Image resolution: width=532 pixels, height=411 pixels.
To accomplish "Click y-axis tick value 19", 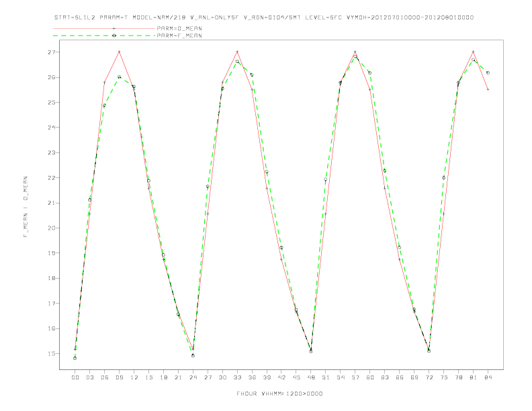I will 51,253.
